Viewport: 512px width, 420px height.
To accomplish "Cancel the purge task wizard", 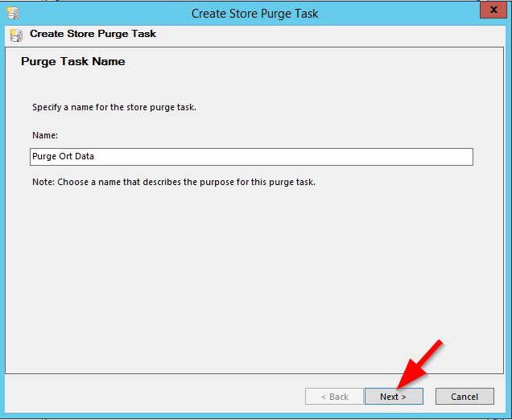I will tap(465, 397).
